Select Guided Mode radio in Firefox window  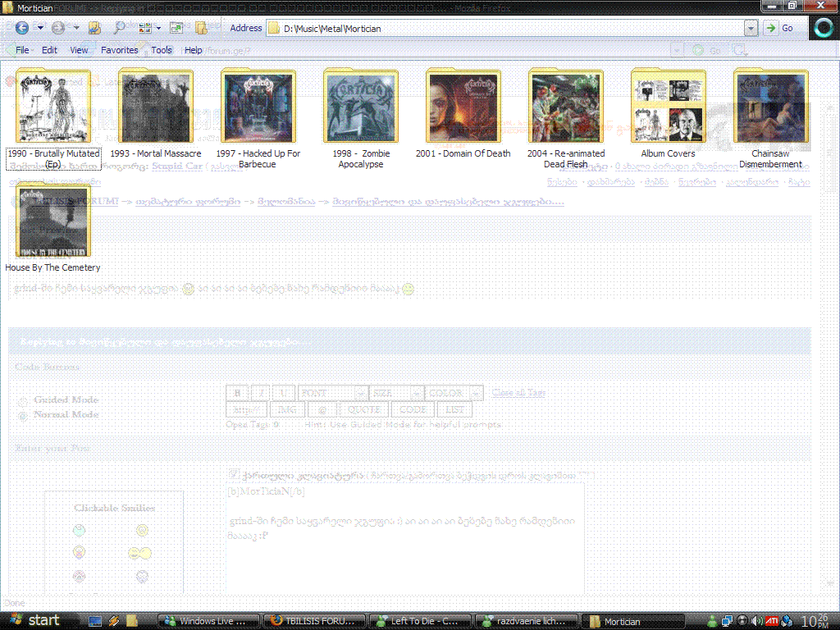23,400
